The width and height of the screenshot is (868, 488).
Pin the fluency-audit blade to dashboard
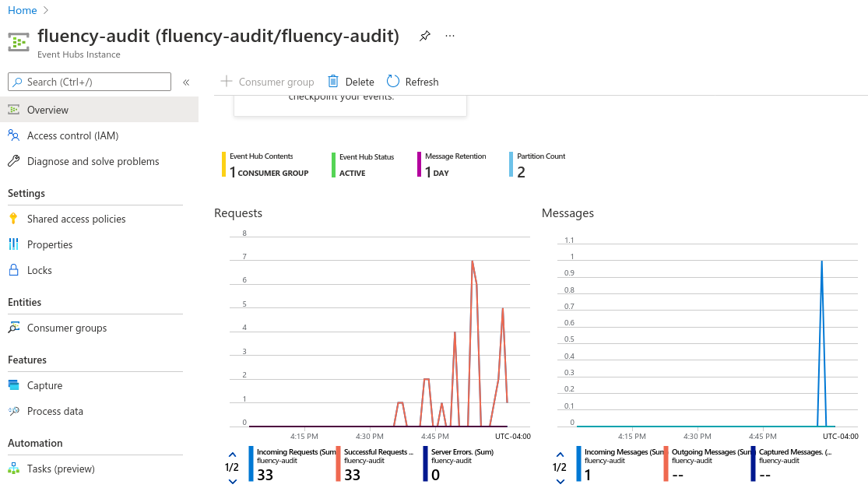424,36
